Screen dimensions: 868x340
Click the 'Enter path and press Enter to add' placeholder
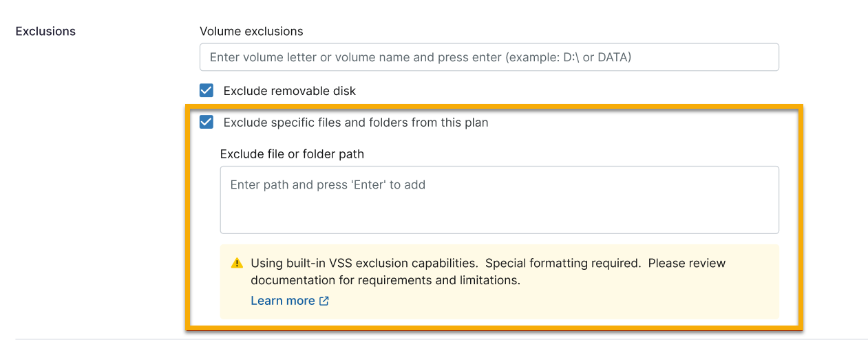click(x=328, y=184)
